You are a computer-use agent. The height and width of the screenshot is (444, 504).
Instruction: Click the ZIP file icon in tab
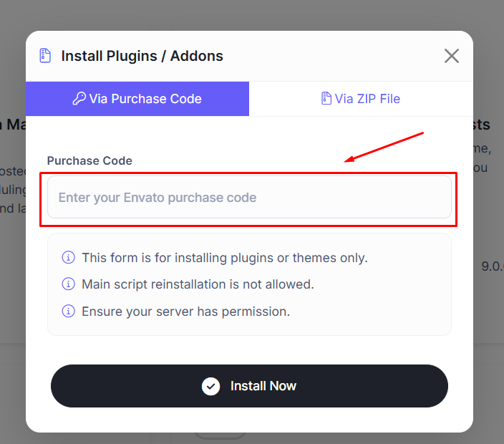click(x=326, y=98)
